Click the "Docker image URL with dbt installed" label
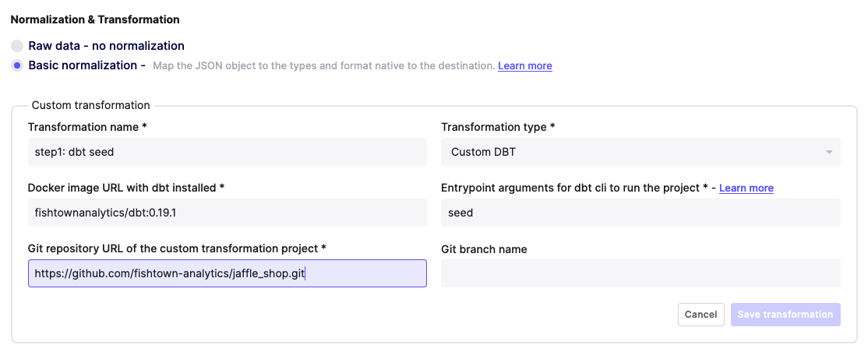 (125, 188)
